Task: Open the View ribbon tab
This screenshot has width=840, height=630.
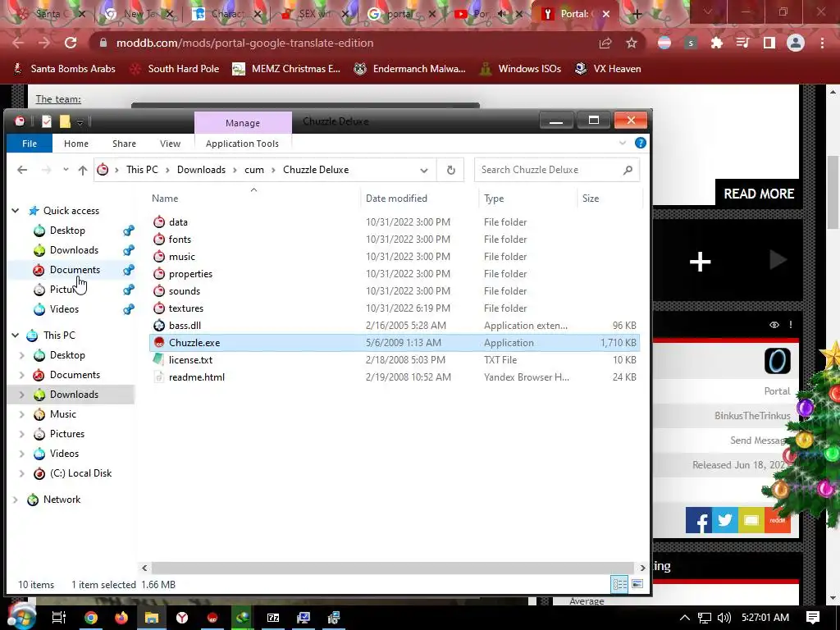Action: (170, 144)
